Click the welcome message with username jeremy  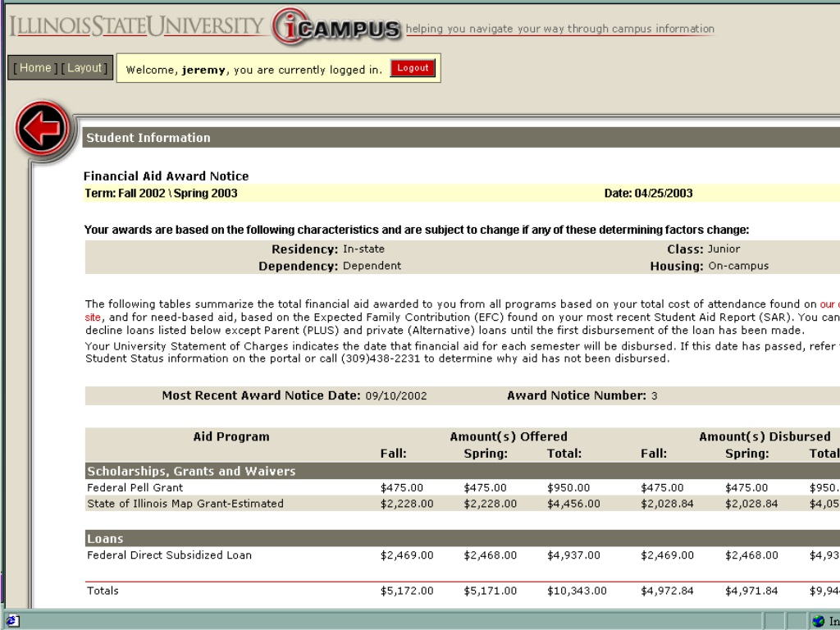[x=254, y=70]
